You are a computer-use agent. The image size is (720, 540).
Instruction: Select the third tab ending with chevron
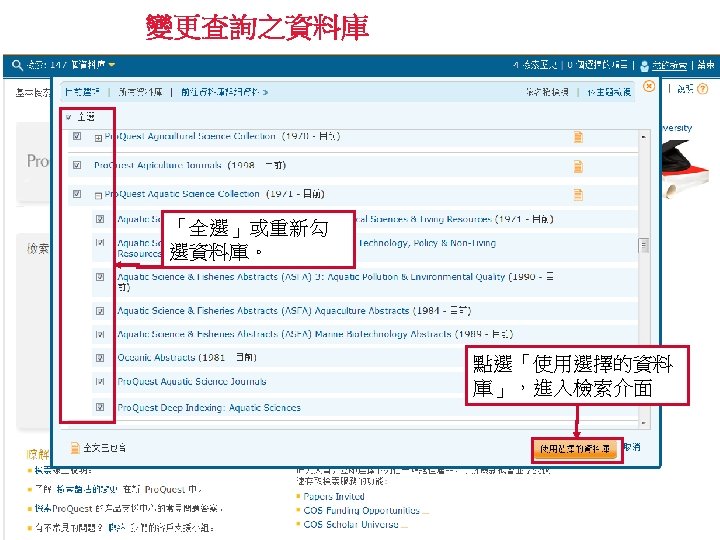coord(224,92)
